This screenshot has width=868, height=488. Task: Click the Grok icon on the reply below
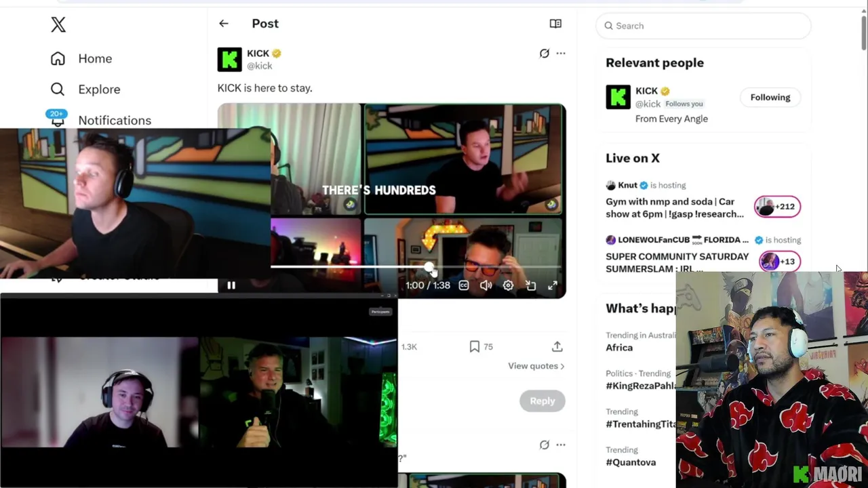click(x=545, y=445)
